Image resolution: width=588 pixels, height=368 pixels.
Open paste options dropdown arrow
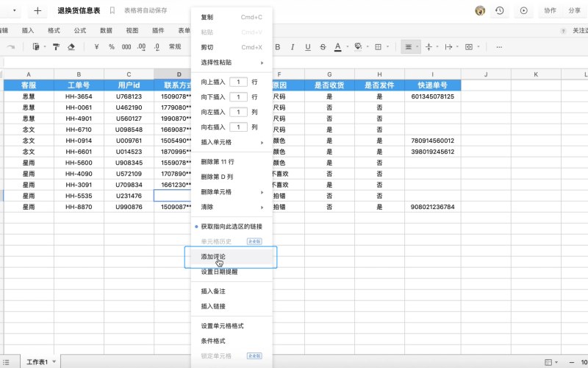pos(45,47)
